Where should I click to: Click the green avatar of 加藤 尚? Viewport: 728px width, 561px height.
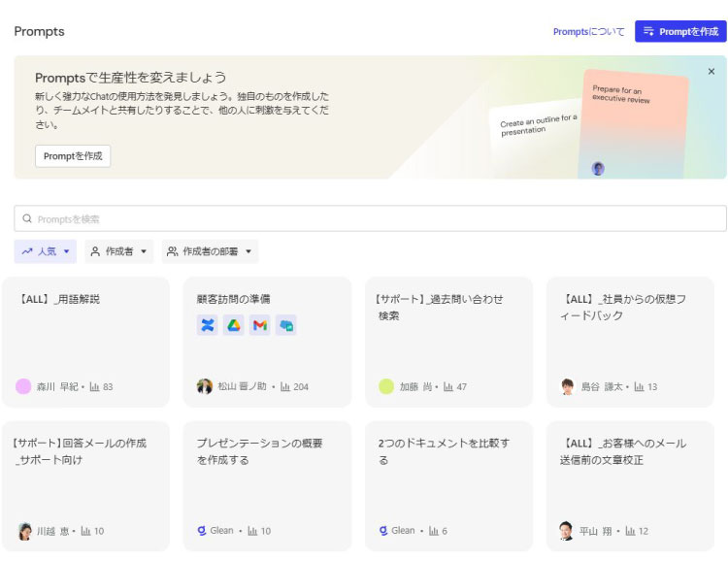coord(386,386)
